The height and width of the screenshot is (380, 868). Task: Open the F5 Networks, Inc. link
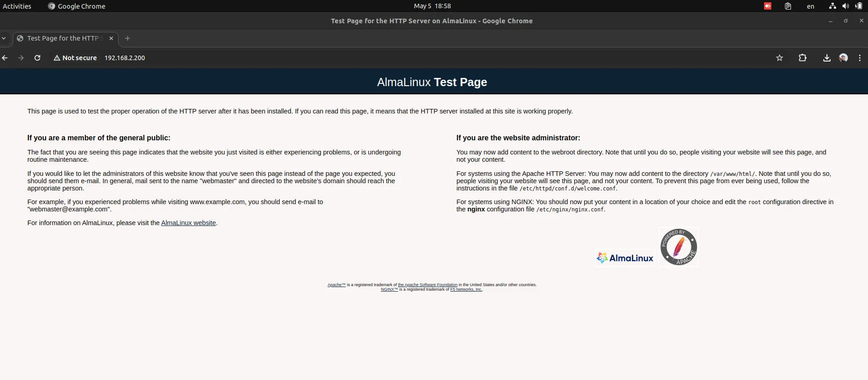pyautogui.click(x=466, y=289)
